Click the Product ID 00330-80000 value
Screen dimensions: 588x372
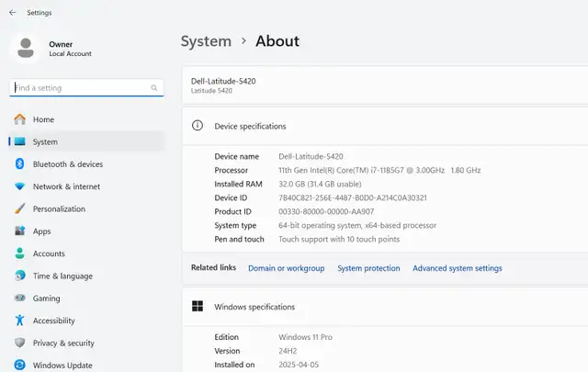coord(326,211)
